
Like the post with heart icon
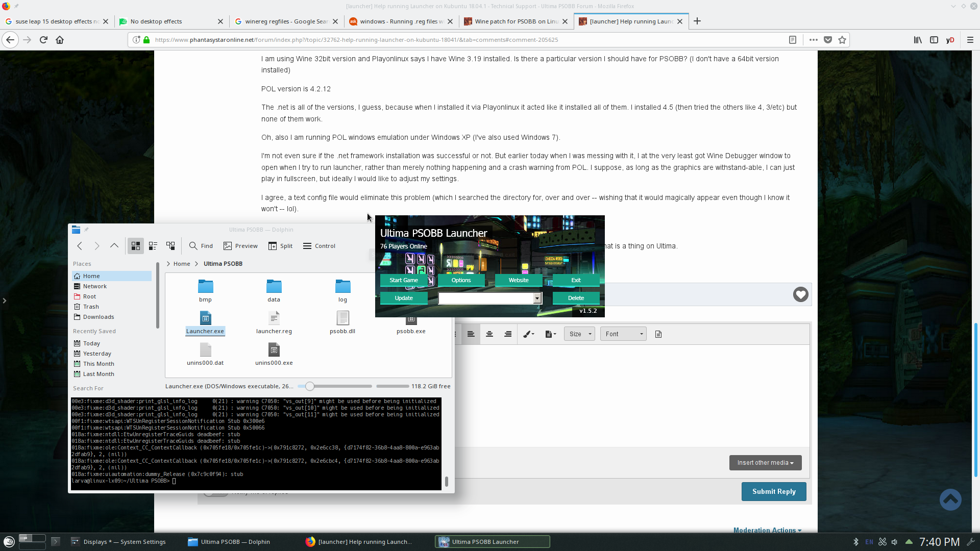point(801,294)
